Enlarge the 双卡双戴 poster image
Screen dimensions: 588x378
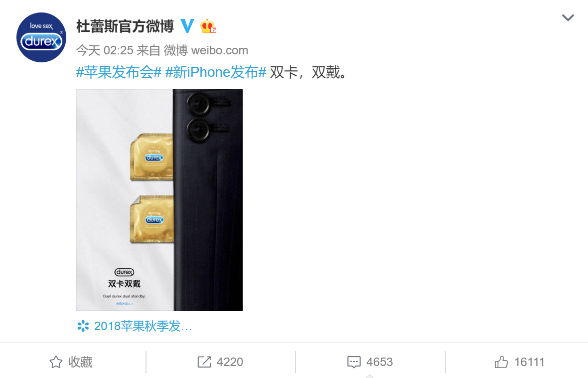(159, 199)
